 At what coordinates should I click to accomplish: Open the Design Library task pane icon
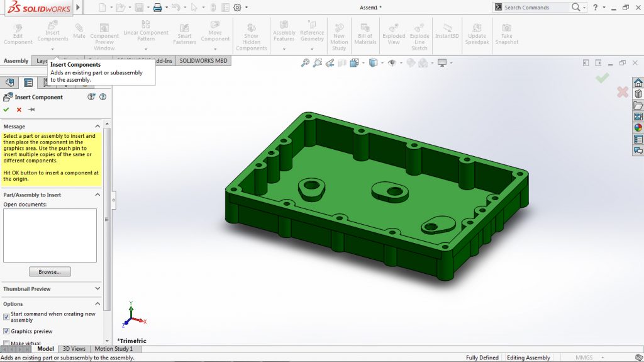[x=638, y=94]
